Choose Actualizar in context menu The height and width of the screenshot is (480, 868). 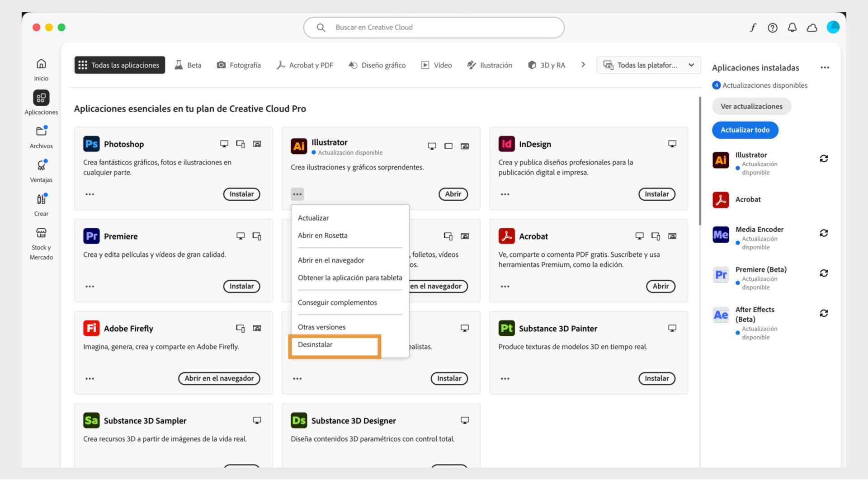350,218
